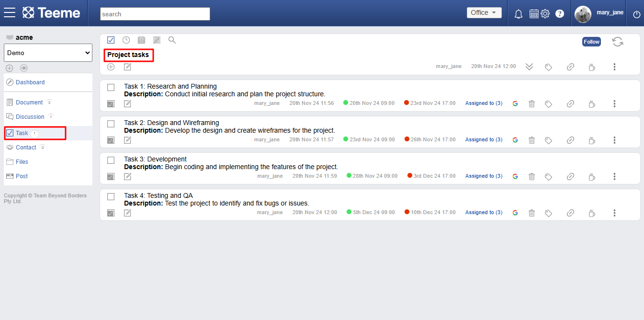The image size is (644, 320).
Task: Open Discussion in sidebar
Action: point(30,117)
